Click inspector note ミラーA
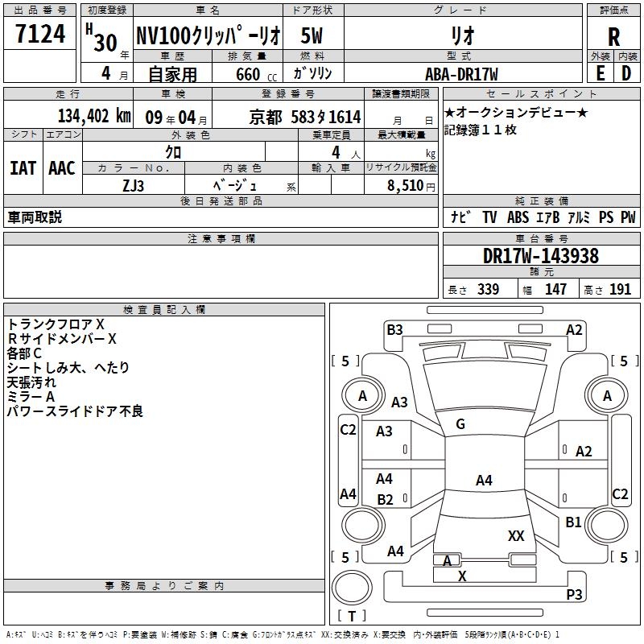 coord(31,396)
